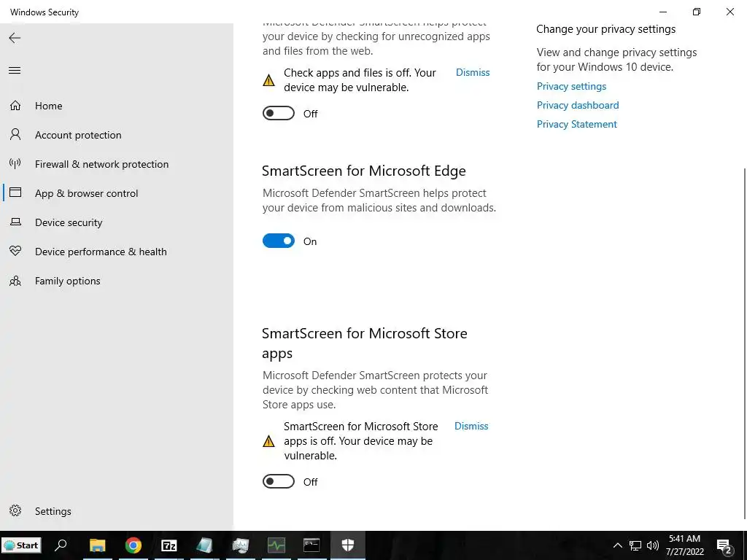Open the Privacy settings link
This screenshot has width=747, height=560.
pos(571,86)
